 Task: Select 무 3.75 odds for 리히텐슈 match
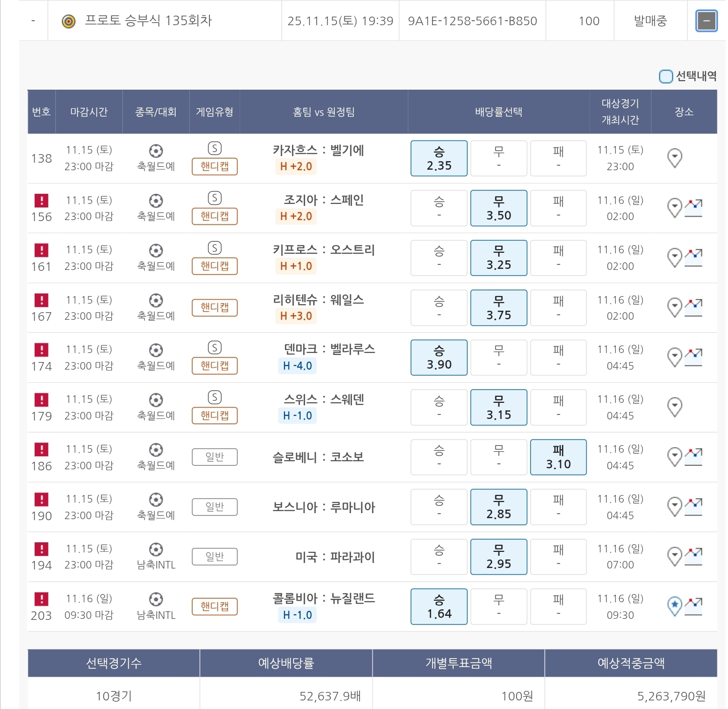tap(498, 308)
